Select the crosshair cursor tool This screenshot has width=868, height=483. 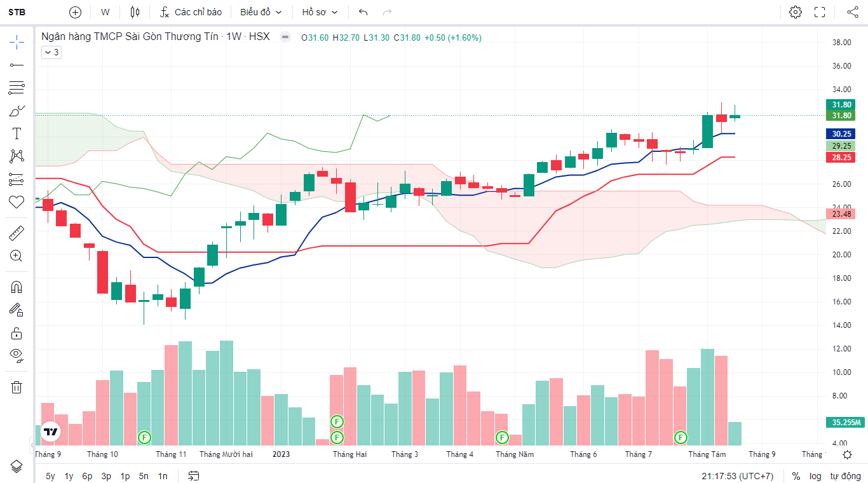pyautogui.click(x=17, y=43)
